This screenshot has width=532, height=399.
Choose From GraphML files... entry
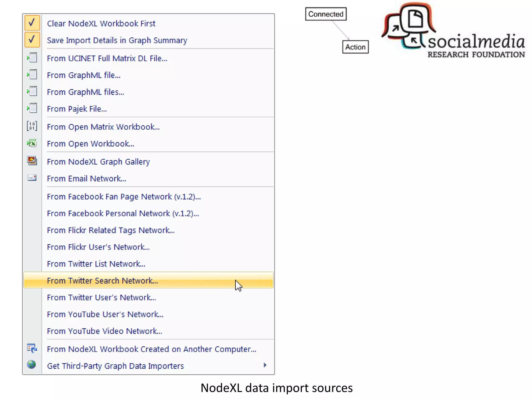tap(85, 92)
